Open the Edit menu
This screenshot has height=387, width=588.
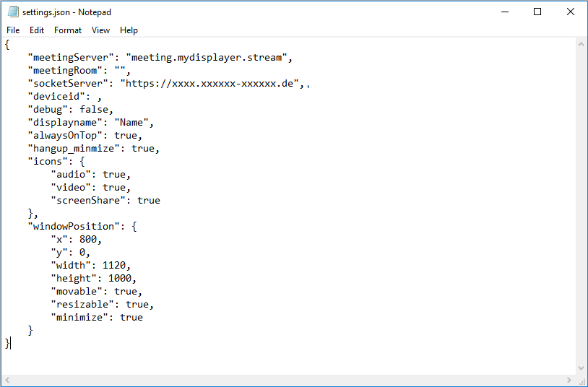click(37, 30)
